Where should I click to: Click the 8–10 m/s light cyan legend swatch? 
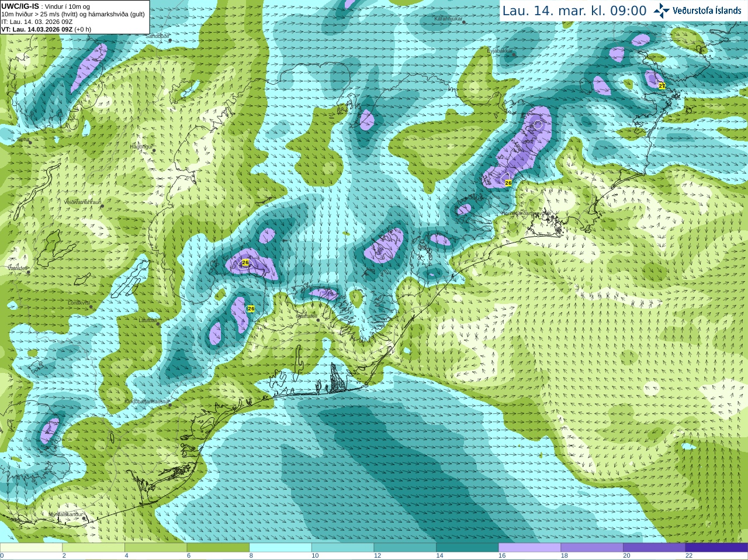point(280,548)
